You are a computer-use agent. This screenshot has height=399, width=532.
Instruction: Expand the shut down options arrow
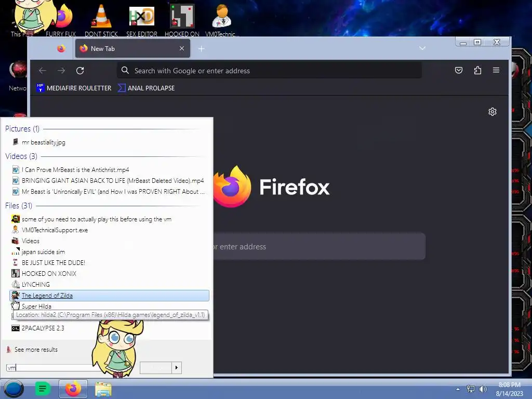click(177, 367)
